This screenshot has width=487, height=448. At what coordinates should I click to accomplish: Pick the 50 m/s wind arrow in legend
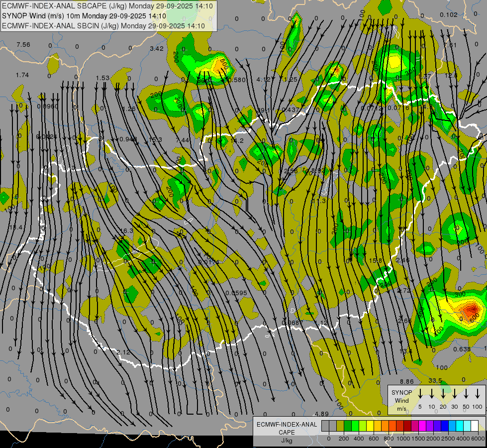pos(466,393)
